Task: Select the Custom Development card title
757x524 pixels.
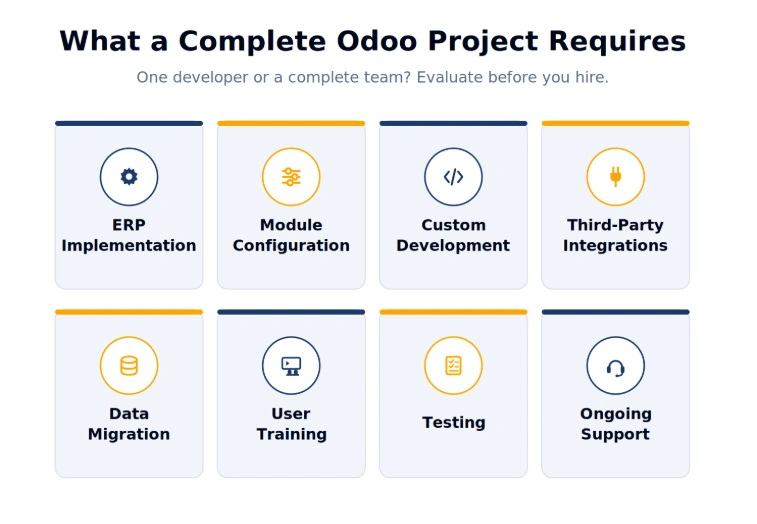Action: click(453, 235)
